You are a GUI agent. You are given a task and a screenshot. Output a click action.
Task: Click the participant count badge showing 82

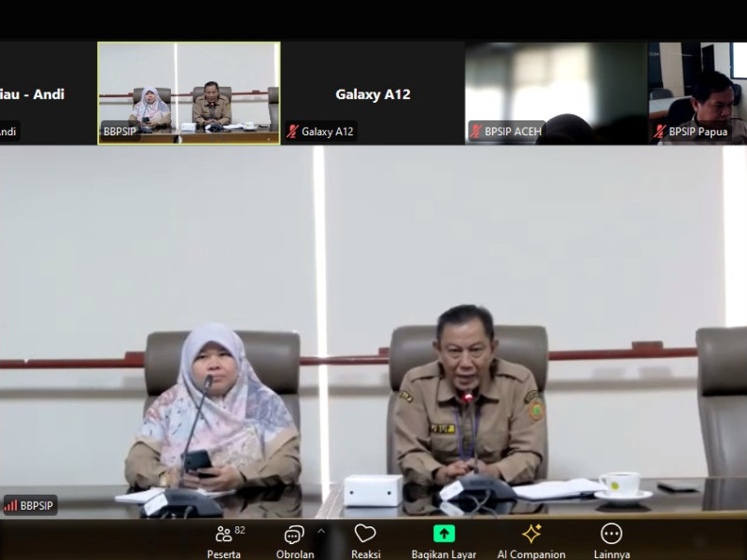(x=240, y=529)
